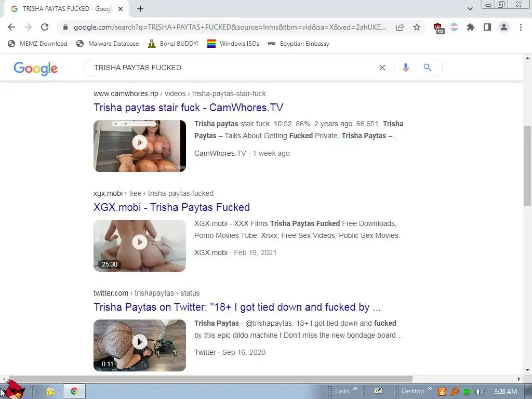
Task: Expand the Links toolbar chevron
Action: [355, 389]
